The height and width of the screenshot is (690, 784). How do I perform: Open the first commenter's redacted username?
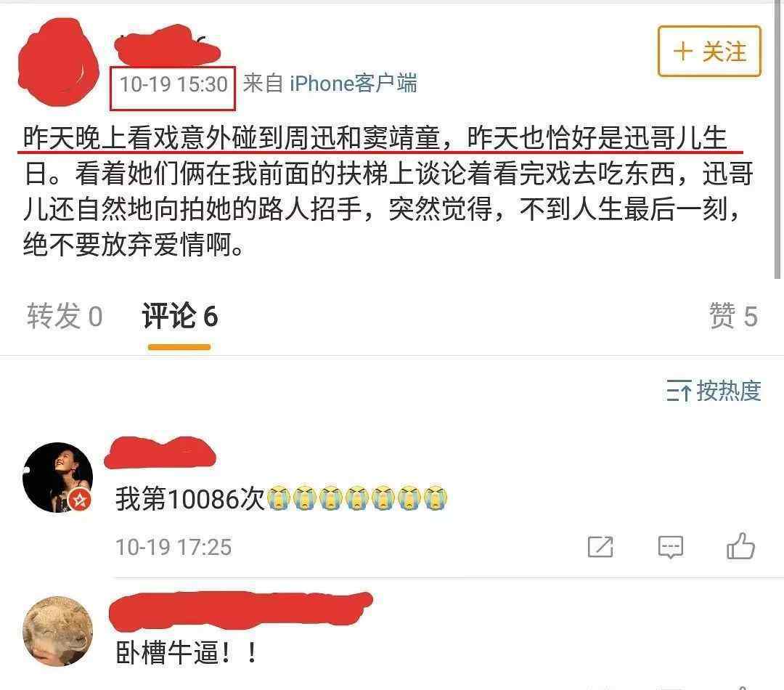click(x=160, y=452)
